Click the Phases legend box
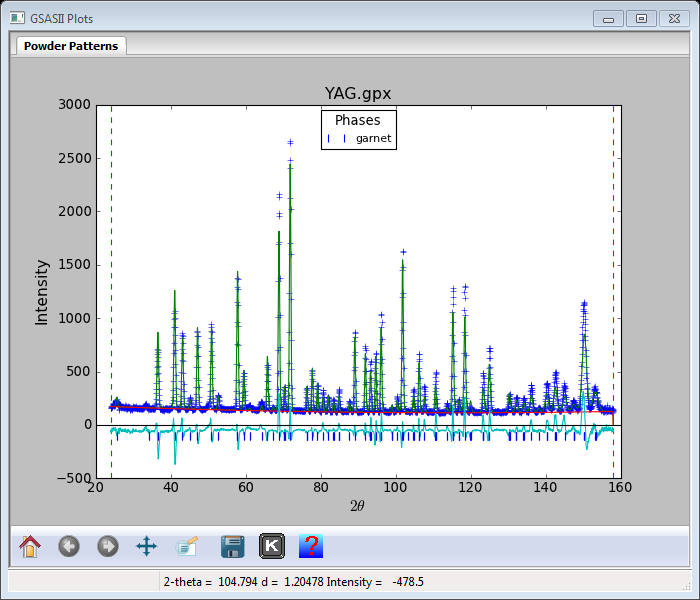 click(x=359, y=129)
